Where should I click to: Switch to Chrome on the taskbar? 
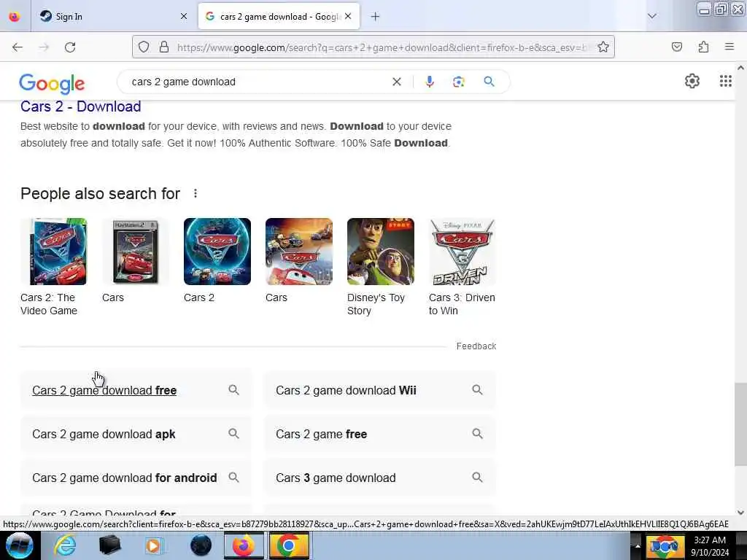(x=288, y=545)
